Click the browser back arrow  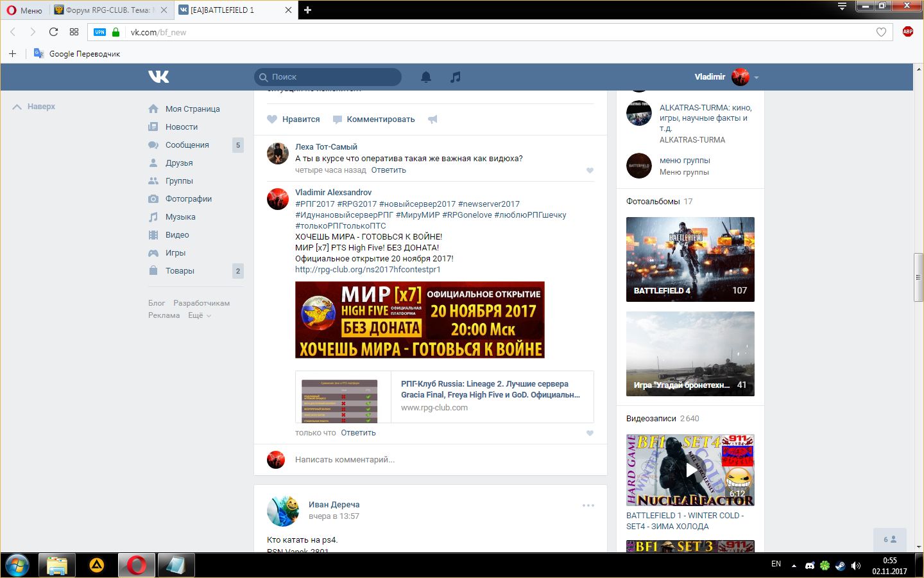13,31
